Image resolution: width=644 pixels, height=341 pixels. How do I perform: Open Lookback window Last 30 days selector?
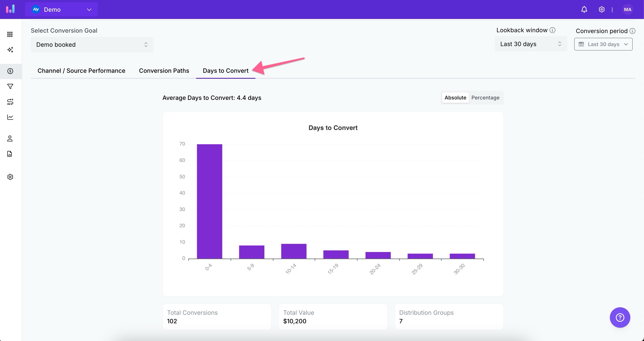[531, 44]
